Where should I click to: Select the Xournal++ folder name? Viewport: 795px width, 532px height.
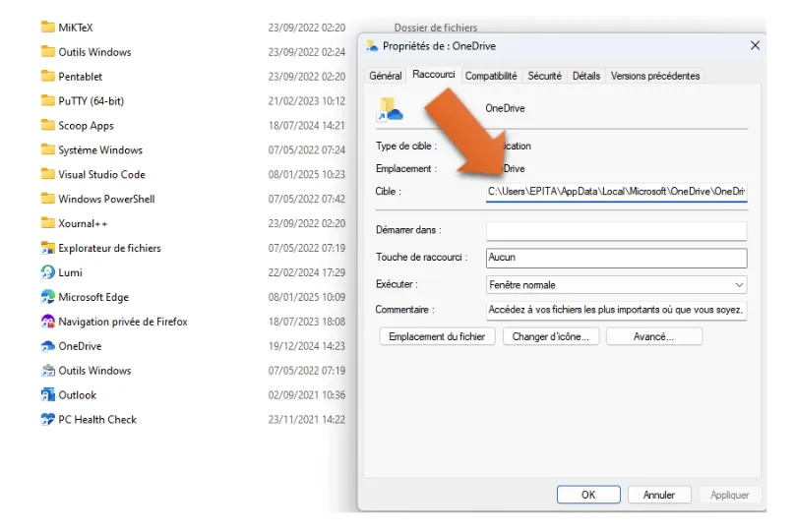point(84,223)
